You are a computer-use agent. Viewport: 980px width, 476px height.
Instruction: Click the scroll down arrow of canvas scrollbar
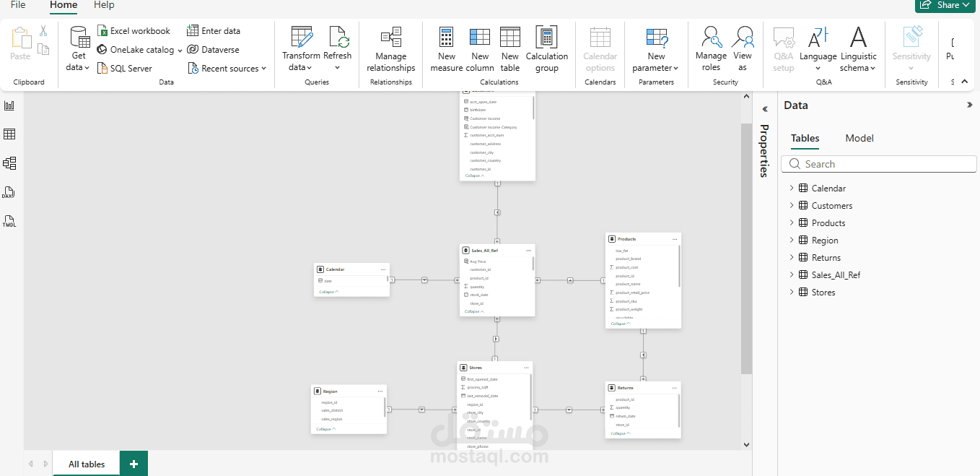(746, 445)
